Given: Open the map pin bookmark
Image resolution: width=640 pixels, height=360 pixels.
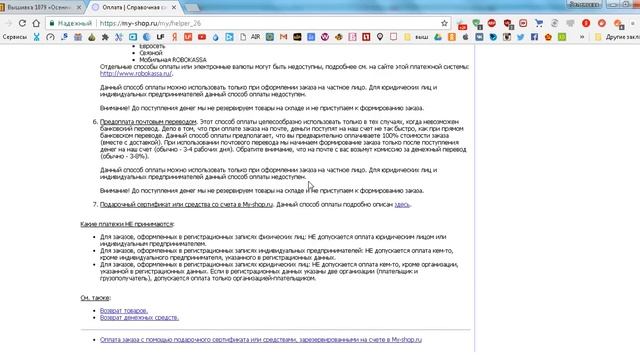Looking at the screenshot, I should pyautogui.click(x=380, y=37).
